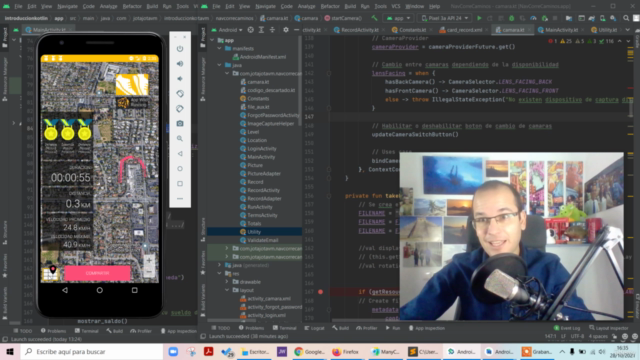Run the app with green play button
Viewport: 640px width, 360px height.
479,18
